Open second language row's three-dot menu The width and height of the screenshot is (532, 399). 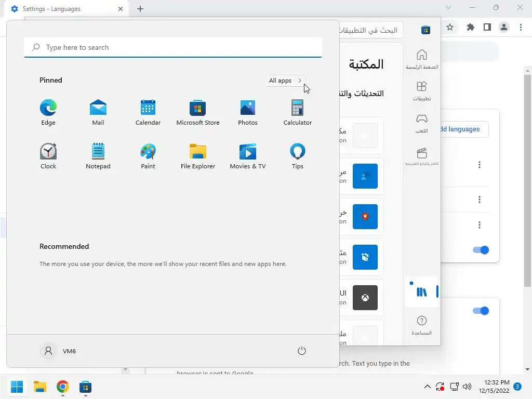pyautogui.click(x=480, y=199)
